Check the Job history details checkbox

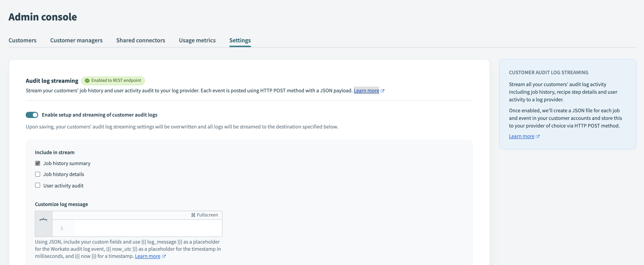37,174
